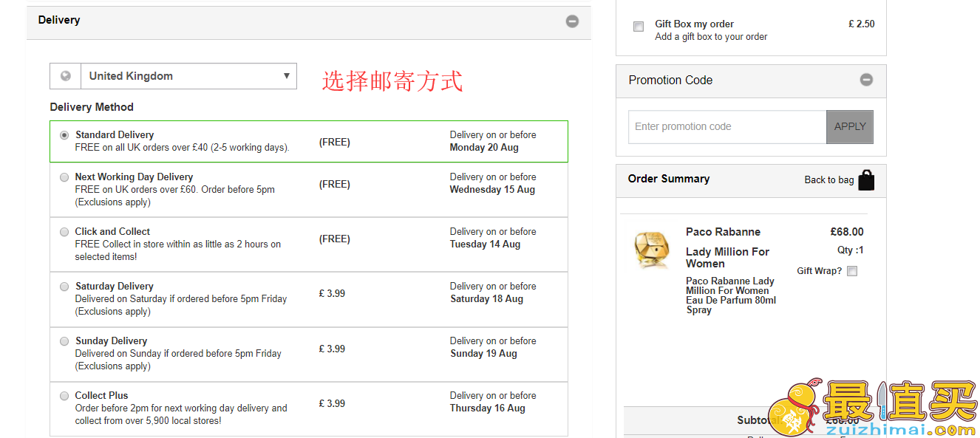This screenshot has height=438, width=980.
Task: Click the £ 3.99 price for Collect Plus
Action: click(332, 403)
